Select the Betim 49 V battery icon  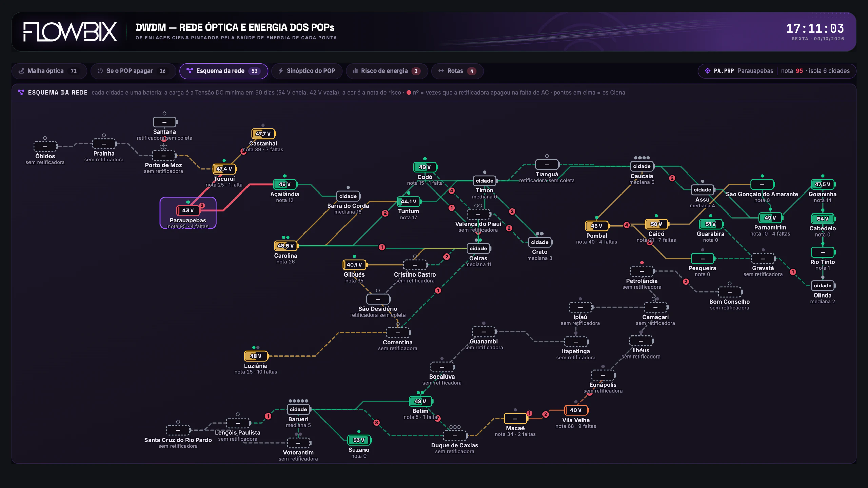point(420,401)
